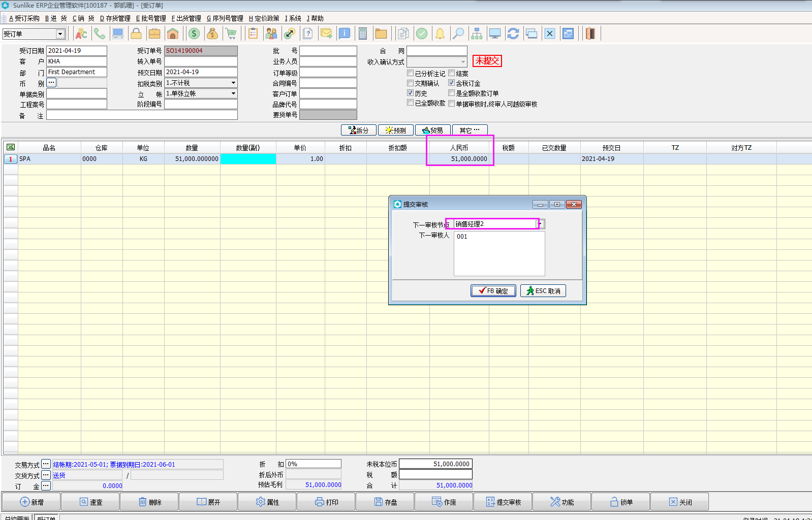
Task: Click the shopping cart toolbar icon
Action: 231,34
